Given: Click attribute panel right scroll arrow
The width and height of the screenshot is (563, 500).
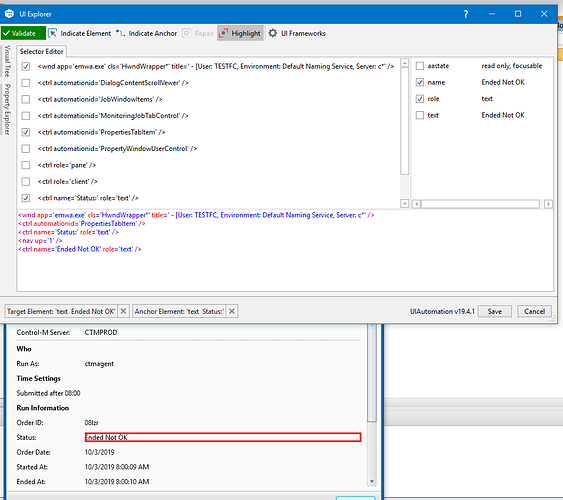Looking at the screenshot, I should (x=548, y=204).
